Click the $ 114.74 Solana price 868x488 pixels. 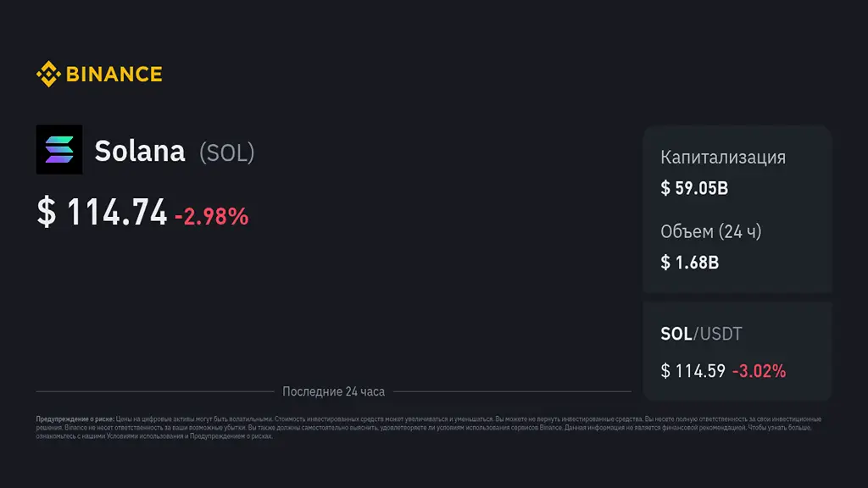pyautogui.click(x=102, y=213)
